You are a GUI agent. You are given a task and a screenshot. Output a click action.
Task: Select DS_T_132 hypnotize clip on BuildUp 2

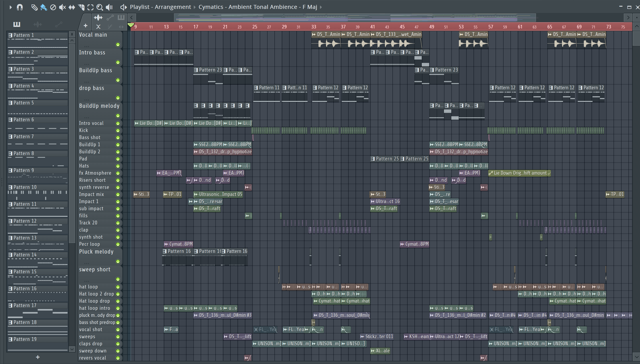[x=223, y=152]
